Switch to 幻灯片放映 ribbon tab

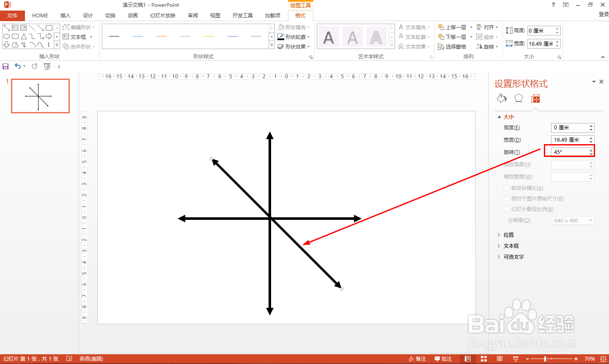pos(163,16)
